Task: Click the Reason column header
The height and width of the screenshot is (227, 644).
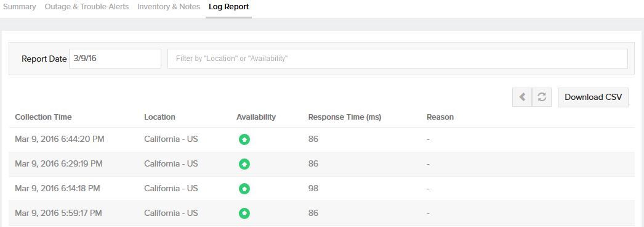Action: point(440,117)
